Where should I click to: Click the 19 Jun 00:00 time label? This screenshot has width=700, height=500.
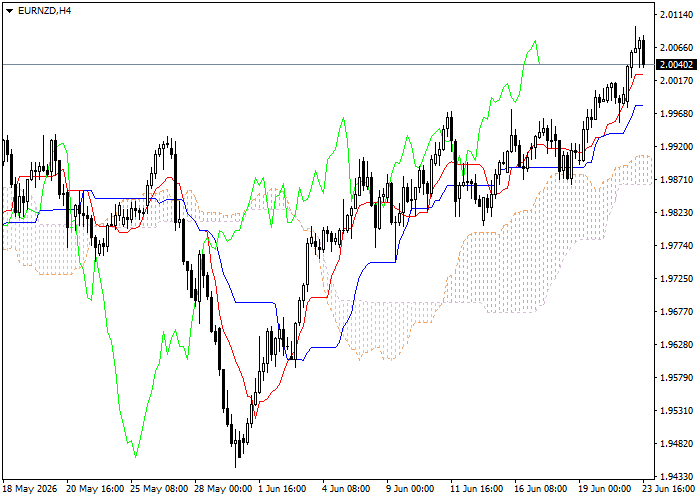pos(605,489)
